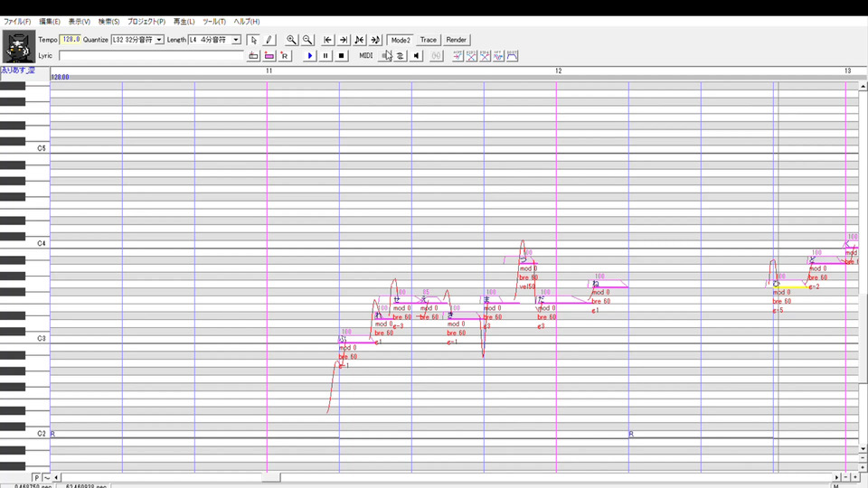
Task: Click the Render button
Action: tap(456, 40)
